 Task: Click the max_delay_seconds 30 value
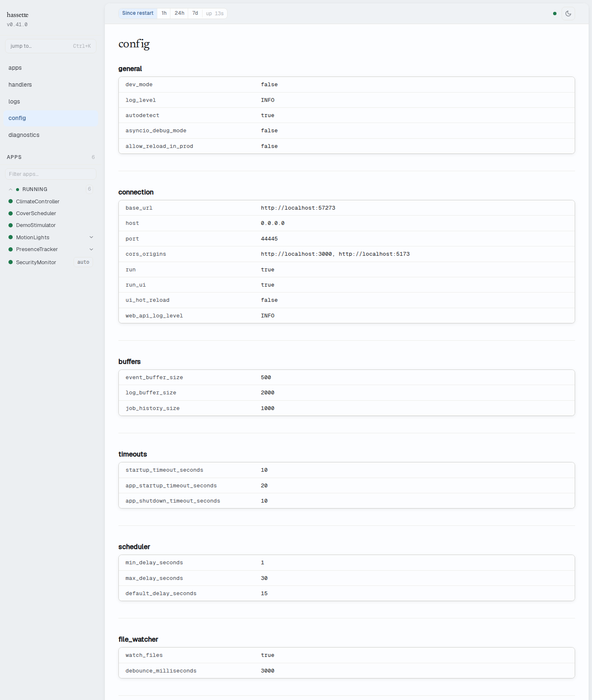pyautogui.click(x=264, y=578)
